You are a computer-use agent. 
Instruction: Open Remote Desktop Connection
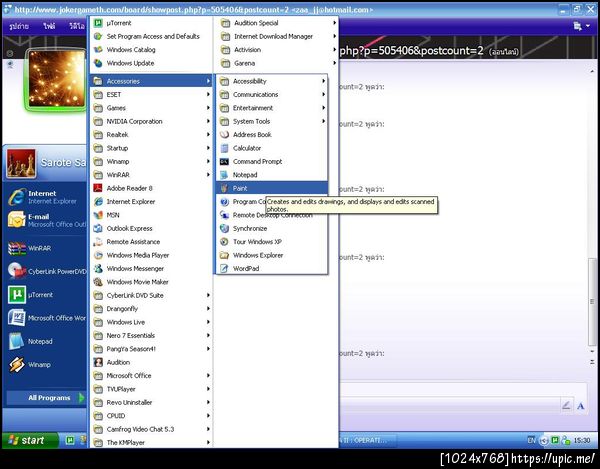(272, 216)
